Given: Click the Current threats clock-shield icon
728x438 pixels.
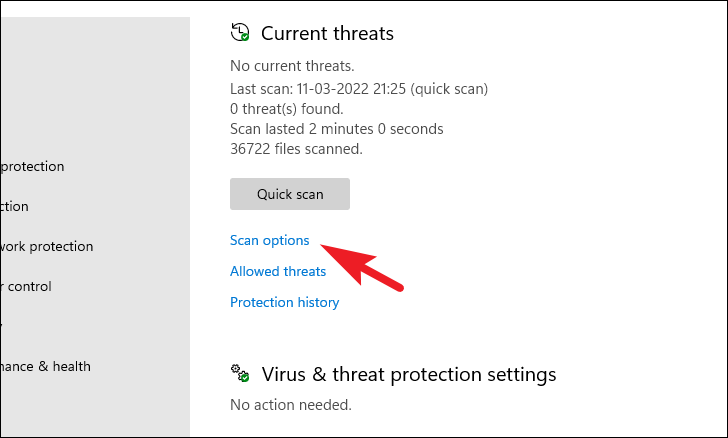Looking at the screenshot, I should pos(240,33).
